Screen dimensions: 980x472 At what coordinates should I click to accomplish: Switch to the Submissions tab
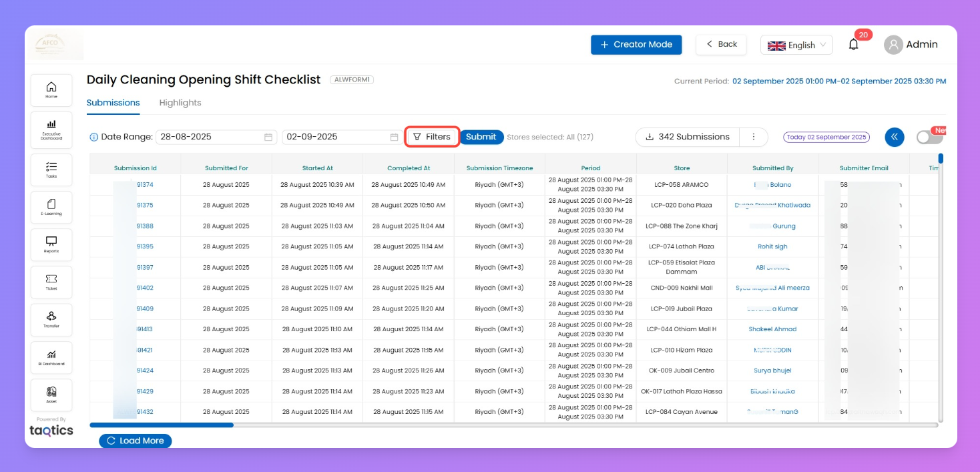point(113,103)
